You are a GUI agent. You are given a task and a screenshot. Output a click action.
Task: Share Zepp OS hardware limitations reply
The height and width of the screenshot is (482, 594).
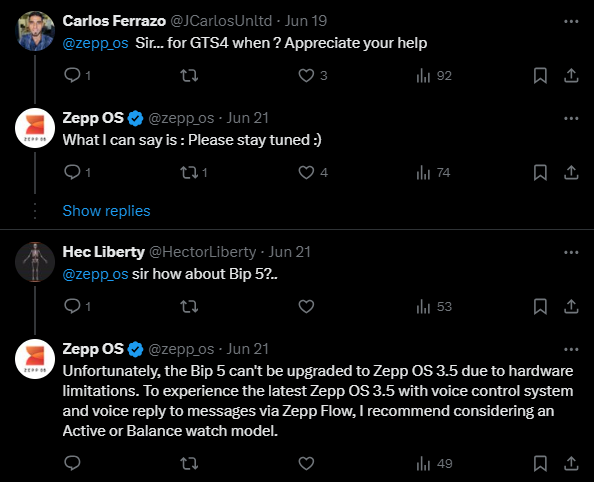pyautogui.click(x=571, y=463)
